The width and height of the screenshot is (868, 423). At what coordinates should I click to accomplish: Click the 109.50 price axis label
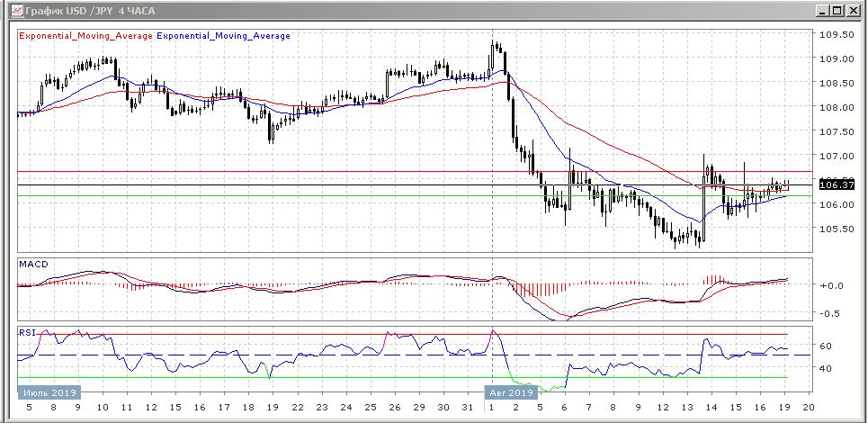coord(837,35)
